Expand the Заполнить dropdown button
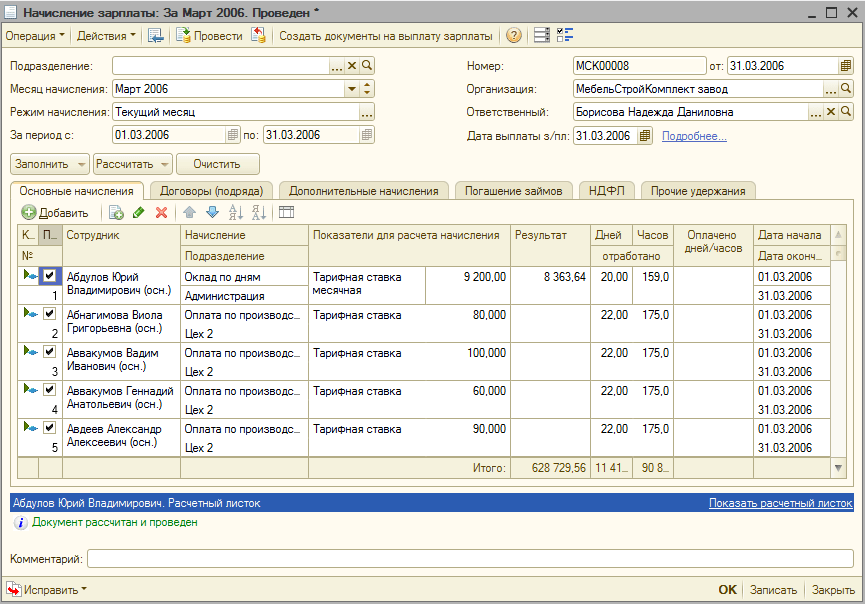This screenshot has height=604, width=865. 82,164
